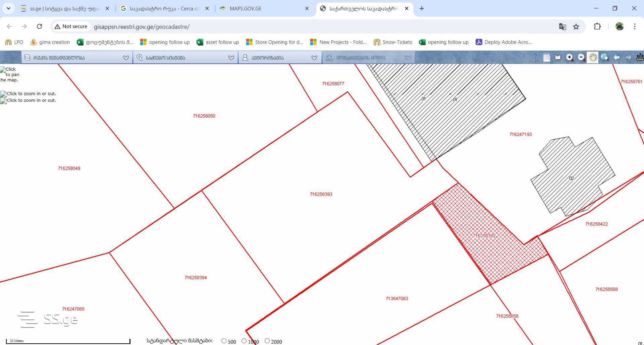Select the zoom out magnifier tool
This screenshot has height=345, width=644.
pos(582,58)
